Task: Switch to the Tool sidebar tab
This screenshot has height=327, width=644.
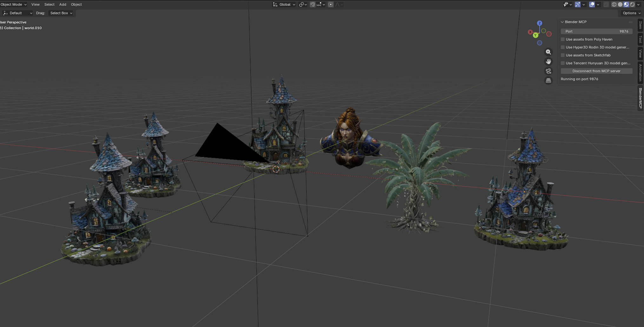Action: click(x=640, y=39)
